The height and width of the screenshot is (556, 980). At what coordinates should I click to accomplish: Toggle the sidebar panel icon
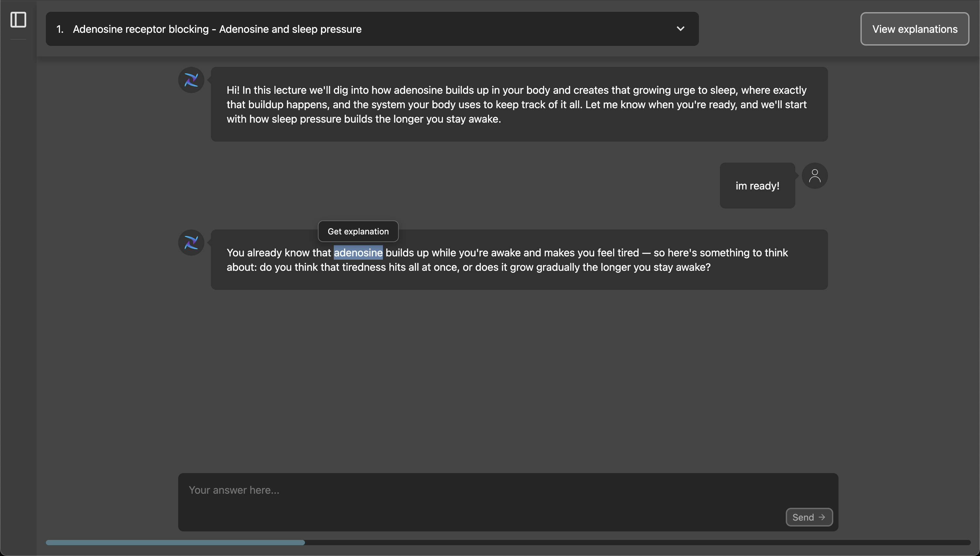pyautogui.click(x=18, y=19)
